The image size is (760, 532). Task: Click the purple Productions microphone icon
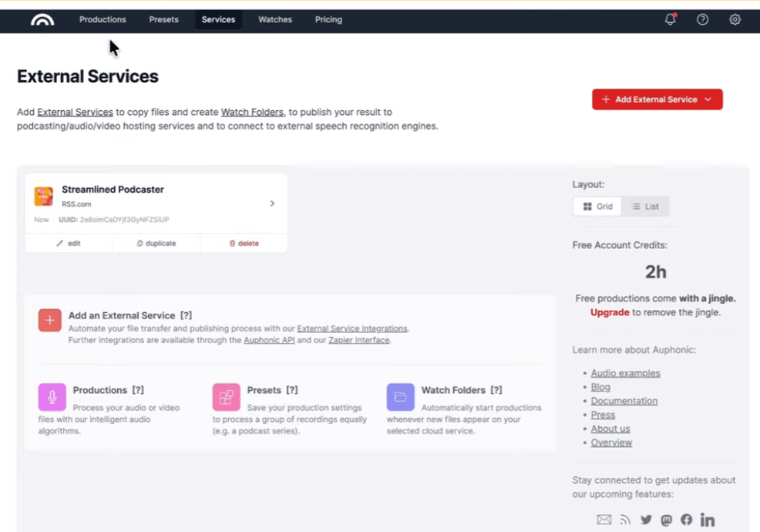52,397
